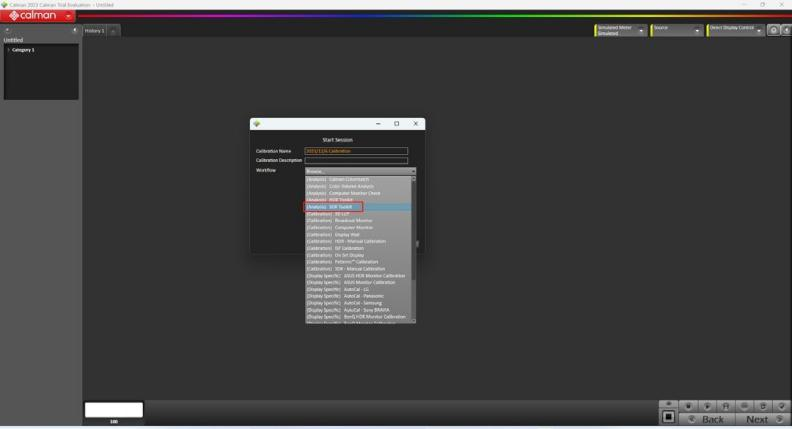Select [Calibration] HDR - Manual Calibration workflow
The height and width of the screenshot is (429, 792).
tap(358, 242)
